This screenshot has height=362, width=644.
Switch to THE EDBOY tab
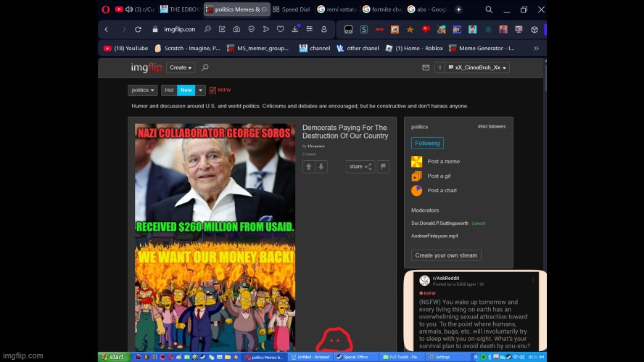[181, 9]
